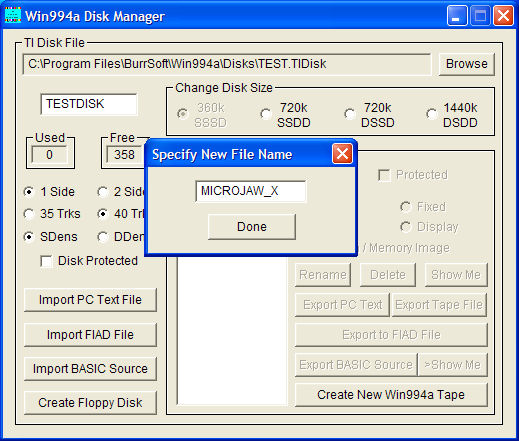Click Export PC Text button
The height and width of the screenshot is (441, 519).
pyautogui.click(x=342, y=305)
